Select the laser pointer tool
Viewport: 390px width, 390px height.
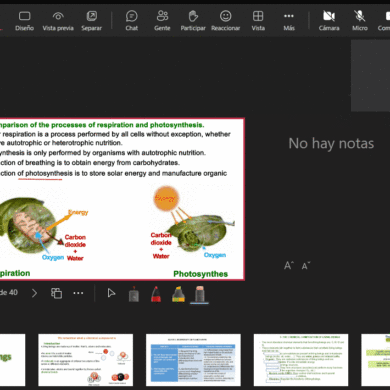134,294
